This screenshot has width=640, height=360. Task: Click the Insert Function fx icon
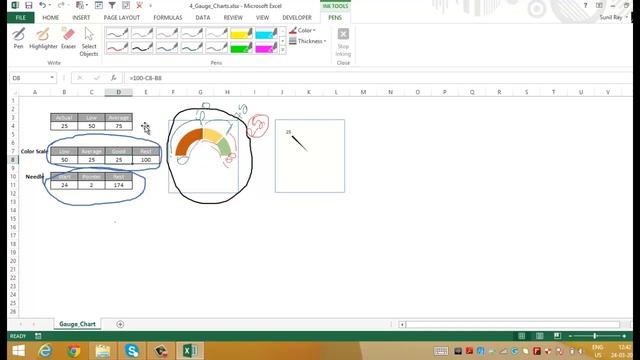point(113,78)
